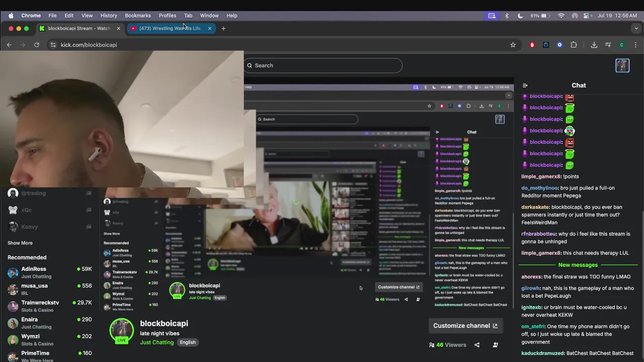The height and width of the screenshot is (362, 644).
Task: Open the Chrome three-dot menu
Action: pyautogui.click(x=636, y=45)
